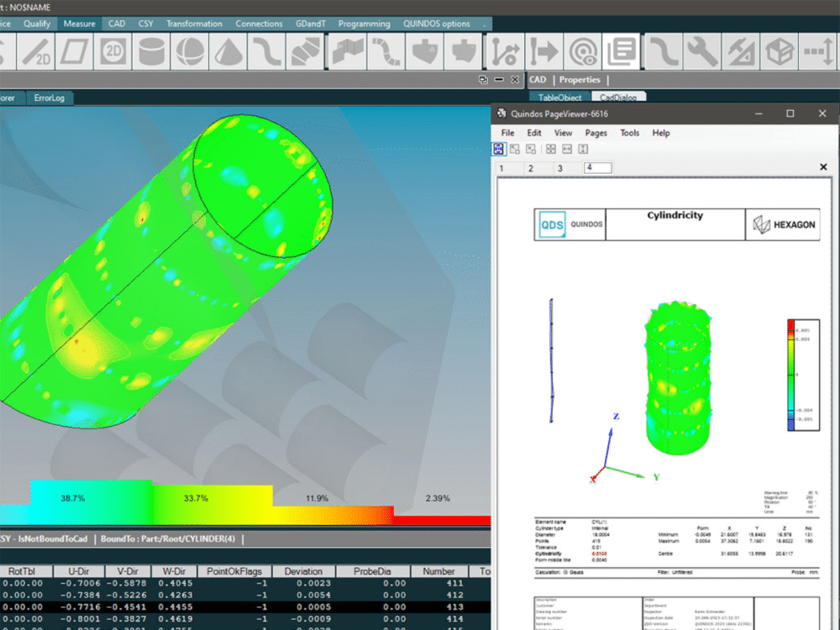Click the third PageViewer toolbar zoom icon
This screenshot has width=840, height=630.
tap(531, 149)
